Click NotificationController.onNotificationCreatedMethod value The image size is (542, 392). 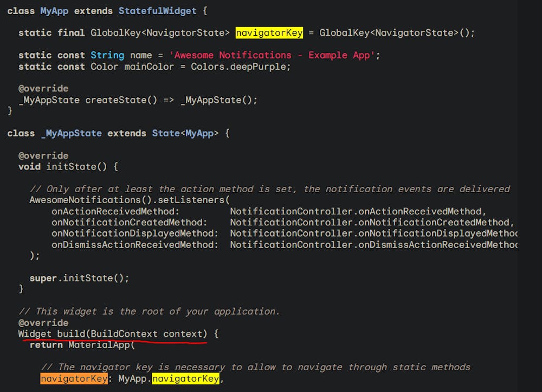(370, 223)
